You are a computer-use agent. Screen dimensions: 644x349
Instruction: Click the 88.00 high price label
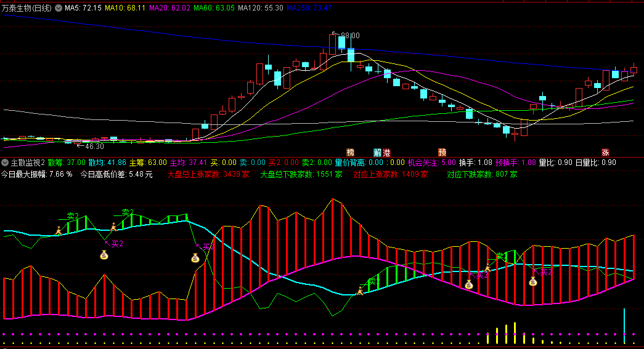click(x=350, y=36)
